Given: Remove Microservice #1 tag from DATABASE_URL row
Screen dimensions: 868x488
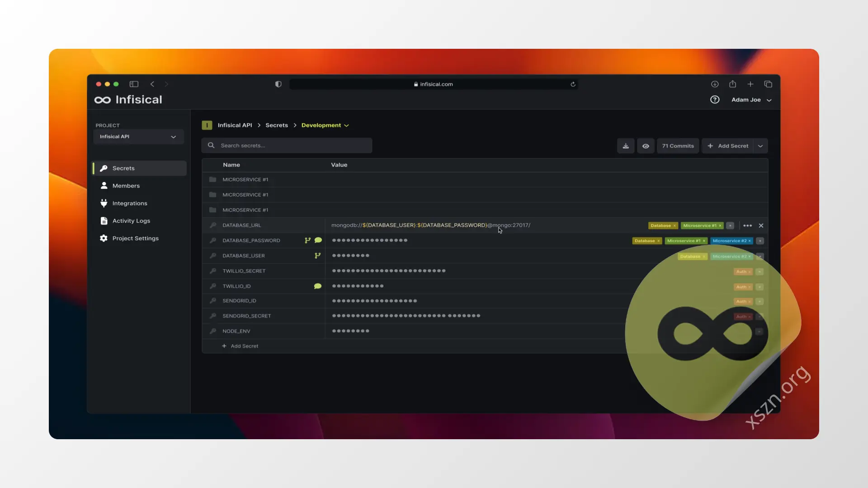Looking at the screenshot, I should (x=720, y=225).
